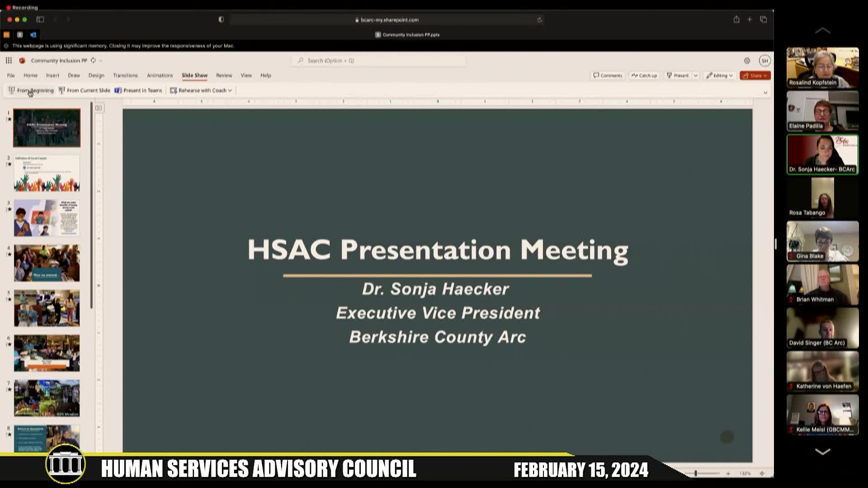Screen dimensions: 868x488
Task: Select Brian Whitman video tile
Action: [822, 284]
